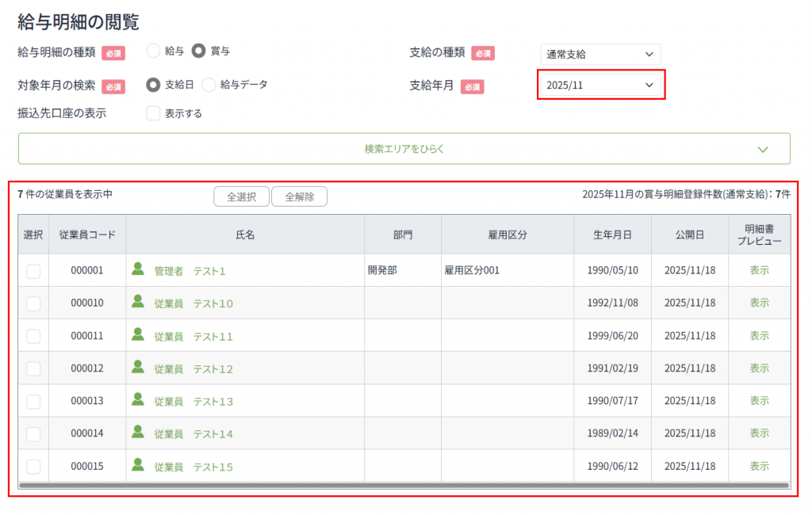This screenshot has width=812, height=515.
Task: Click the 公開日 column header
Action: [690, 235]
